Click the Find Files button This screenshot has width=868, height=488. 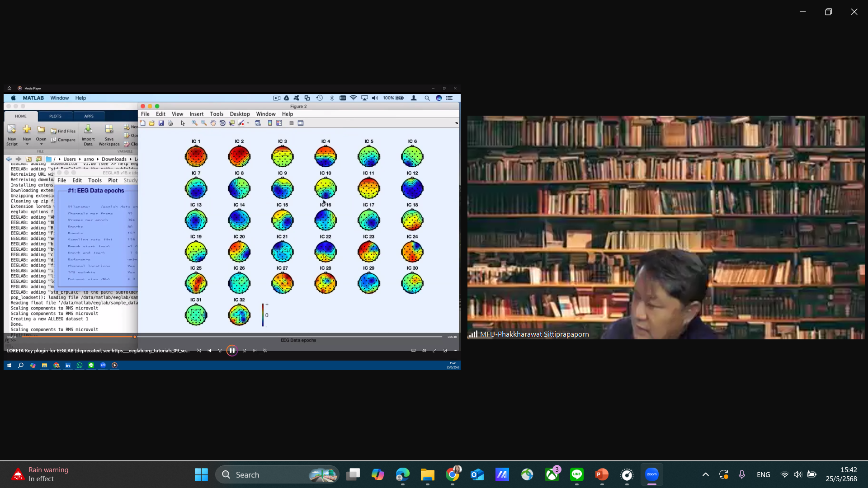click(x=63, y=131)
